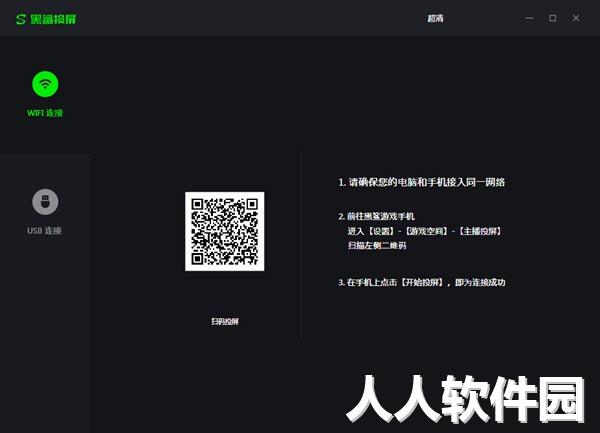Click the 扫码投屏 label below the QR code
This screenshot has height=433, width=600.
(x=225, y=321)
